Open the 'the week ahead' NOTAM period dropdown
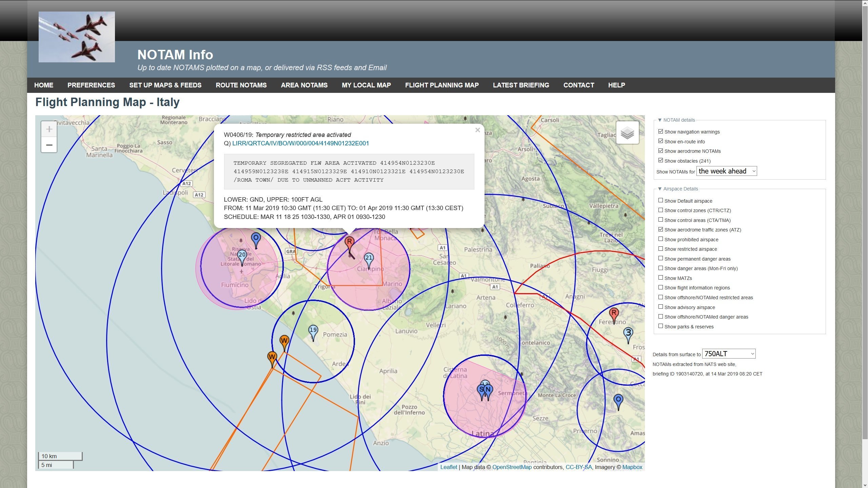 point(727,171)
